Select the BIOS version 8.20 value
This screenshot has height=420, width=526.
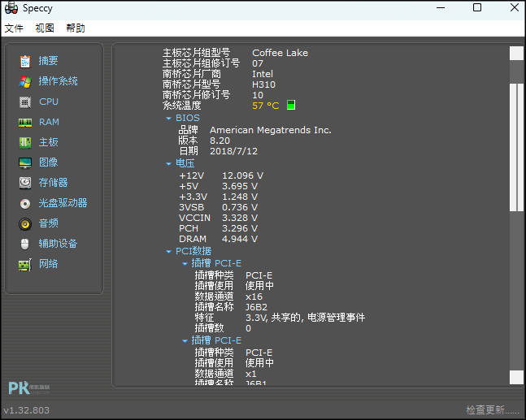pyautogui.click(x=220, y=141)
